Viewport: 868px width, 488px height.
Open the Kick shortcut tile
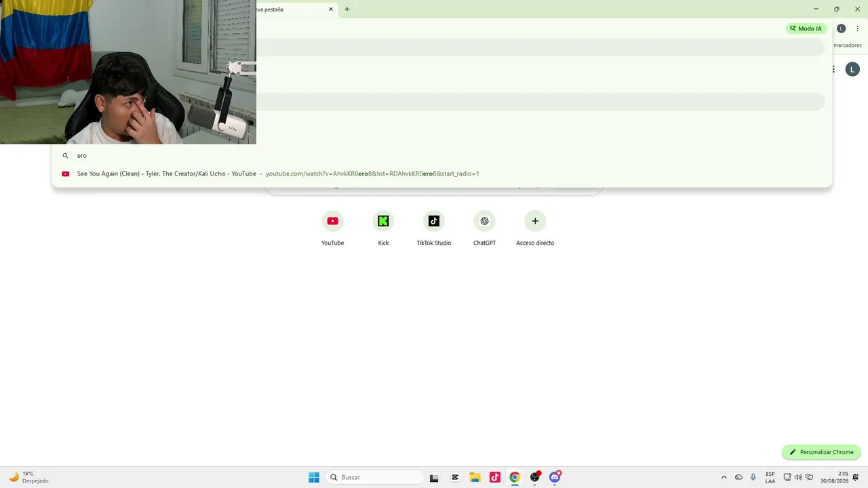click(383, 228)
